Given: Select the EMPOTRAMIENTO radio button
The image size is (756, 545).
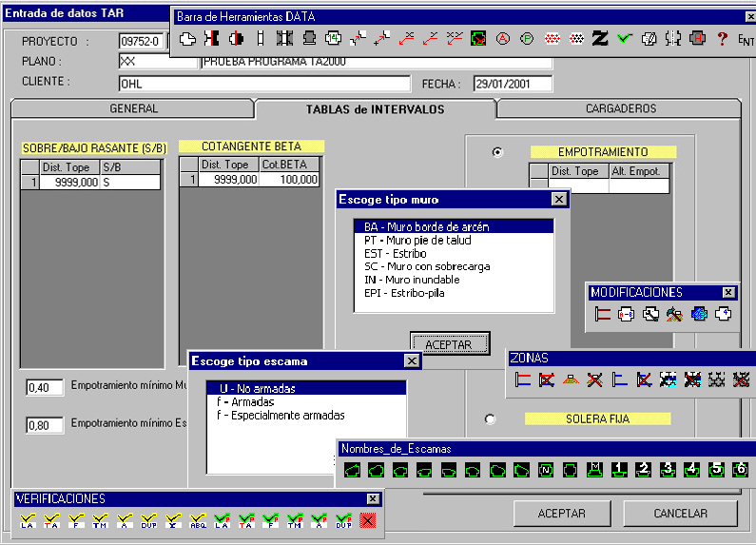Looking at the screenshot, I should click(497, 152).
